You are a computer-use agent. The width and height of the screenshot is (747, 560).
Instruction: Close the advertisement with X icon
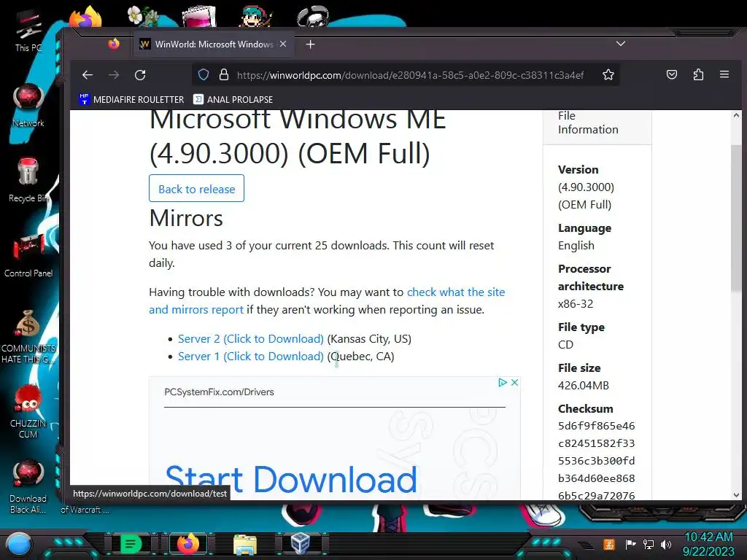514,382
